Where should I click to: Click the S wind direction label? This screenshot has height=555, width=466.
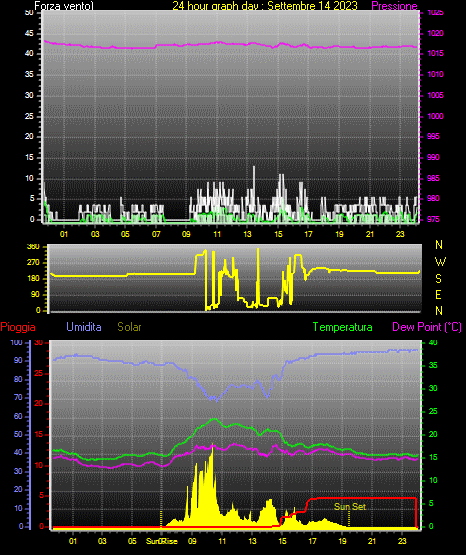[438, 279]
